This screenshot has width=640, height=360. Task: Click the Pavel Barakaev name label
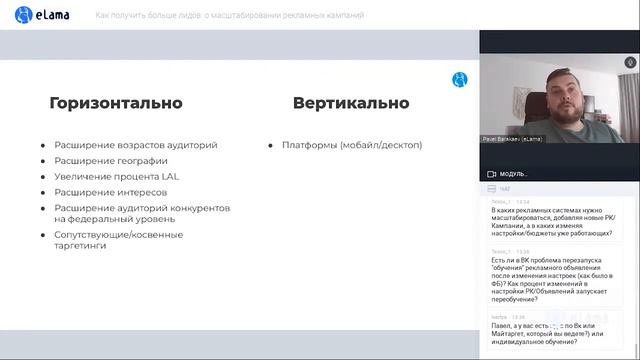click(x=513, y=139)
